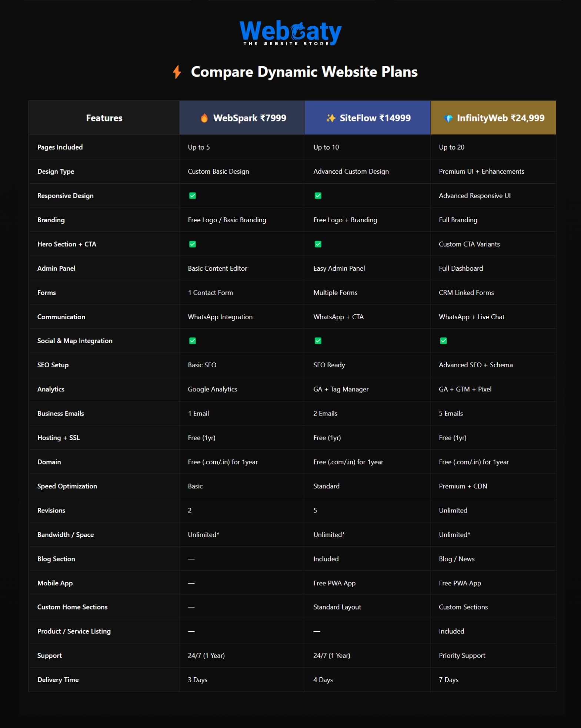Image resolution: width=581 pixels, height=728 pixels.
Task: Select the InfinityWeb ₹24,999 plan header
Action: pos(493,118)
